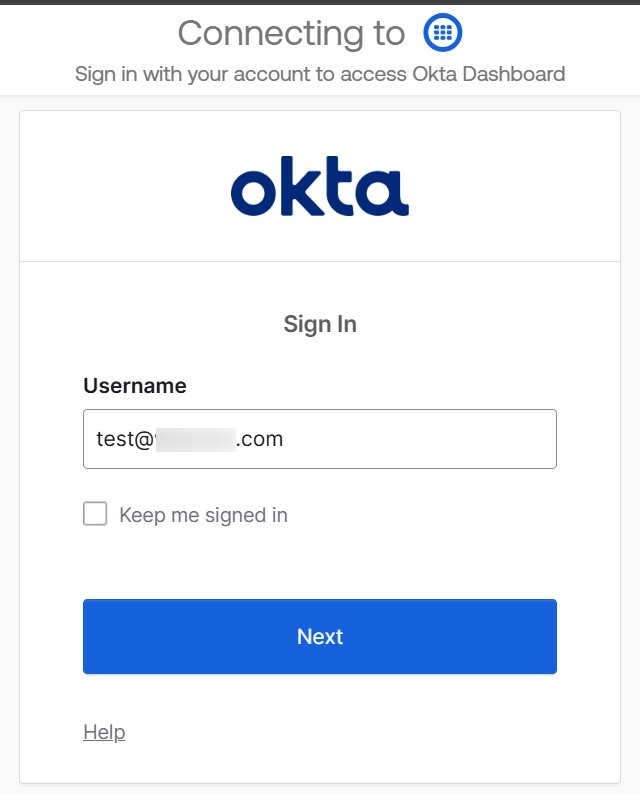Open the Help link
The width and height of the screenshot is (640, 809).
(103, 731)
